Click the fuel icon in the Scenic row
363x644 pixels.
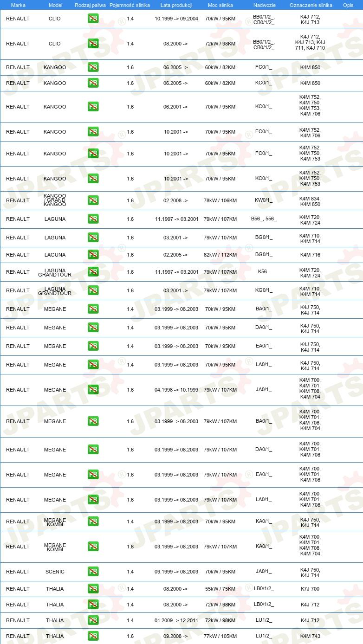tap(93, 572)
